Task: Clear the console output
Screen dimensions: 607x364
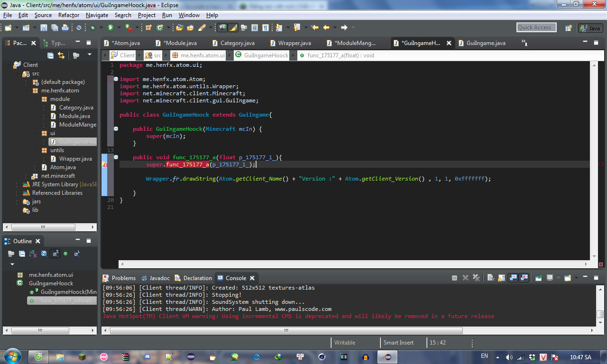Action: click(490, 278)
